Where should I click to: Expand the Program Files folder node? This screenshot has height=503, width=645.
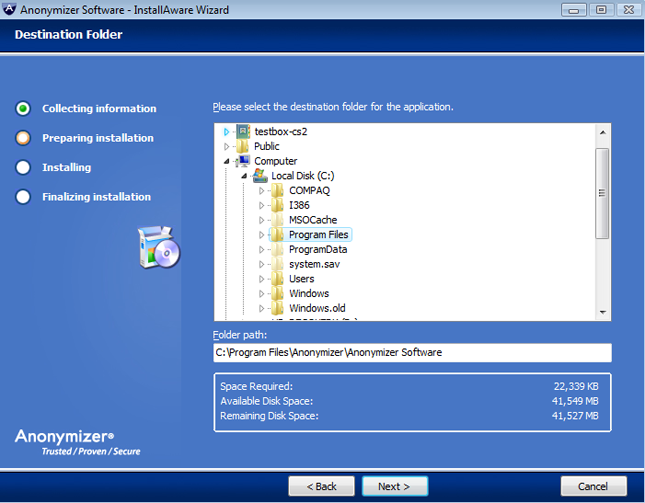click(x=262, y=235)
